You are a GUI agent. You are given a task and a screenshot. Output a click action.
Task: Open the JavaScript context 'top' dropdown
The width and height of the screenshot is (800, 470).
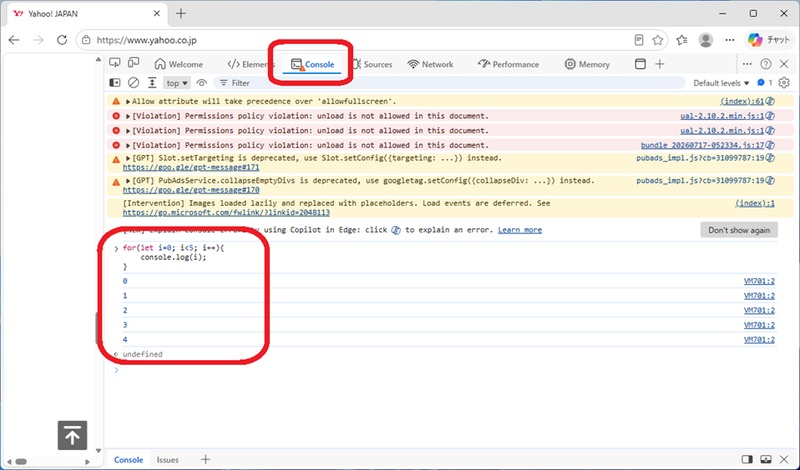tap(177, 83)
